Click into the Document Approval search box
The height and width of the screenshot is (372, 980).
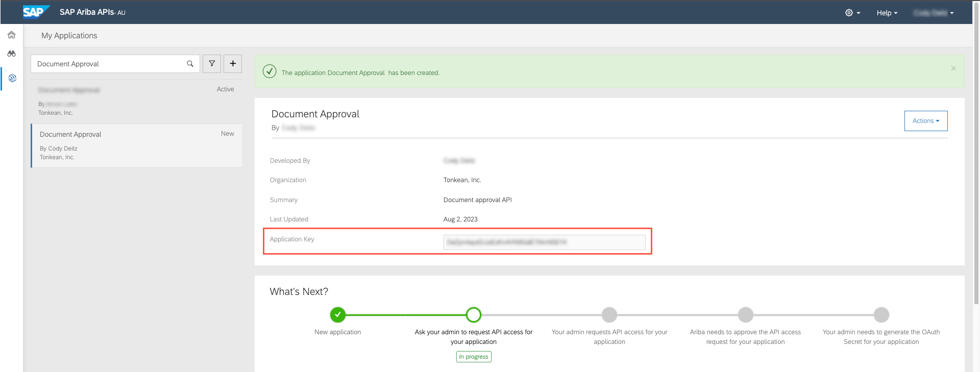(110, 64)
